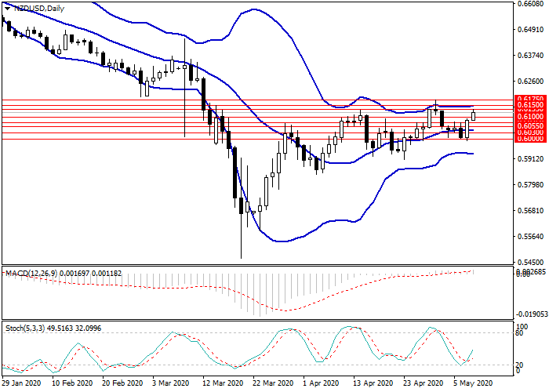
Task: Click the 13 Apr 2020 date label
Action: click(x=373, y=385)
